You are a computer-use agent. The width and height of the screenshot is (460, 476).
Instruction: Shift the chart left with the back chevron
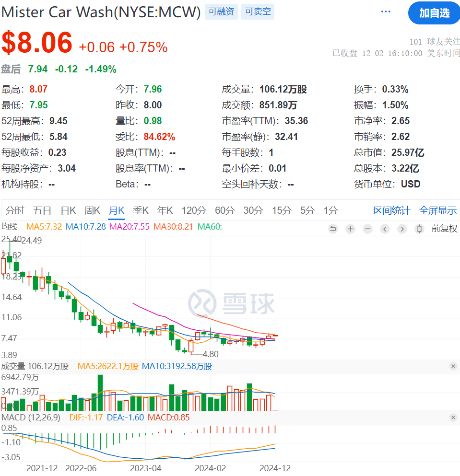tap(385, 229)
